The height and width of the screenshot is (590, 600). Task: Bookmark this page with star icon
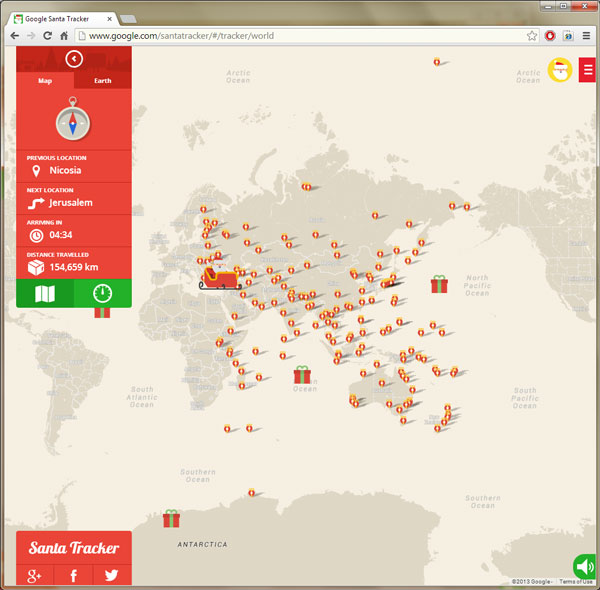tap(532, 36)
